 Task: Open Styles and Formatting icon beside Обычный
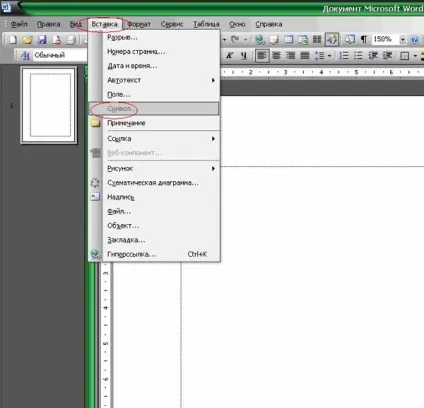25,55
